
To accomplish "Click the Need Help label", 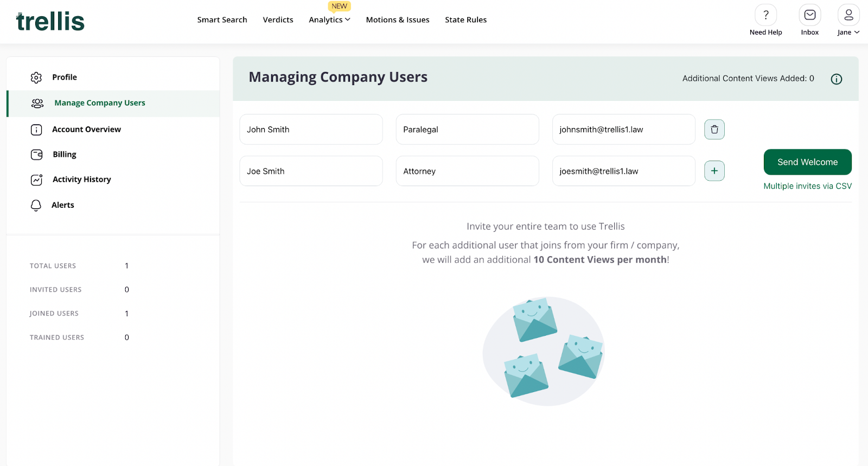I will (765, 33).
